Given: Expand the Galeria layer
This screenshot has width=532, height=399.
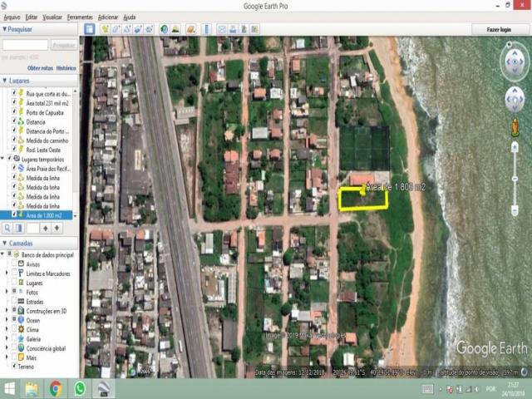Looking at the screenshot, I should (7, 338).
